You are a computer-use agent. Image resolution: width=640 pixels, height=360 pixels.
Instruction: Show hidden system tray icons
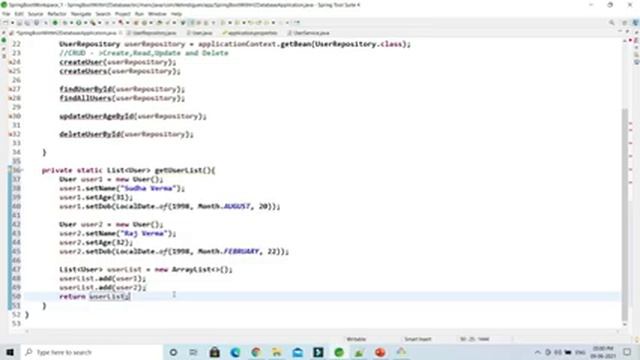(x=538, y=352)
